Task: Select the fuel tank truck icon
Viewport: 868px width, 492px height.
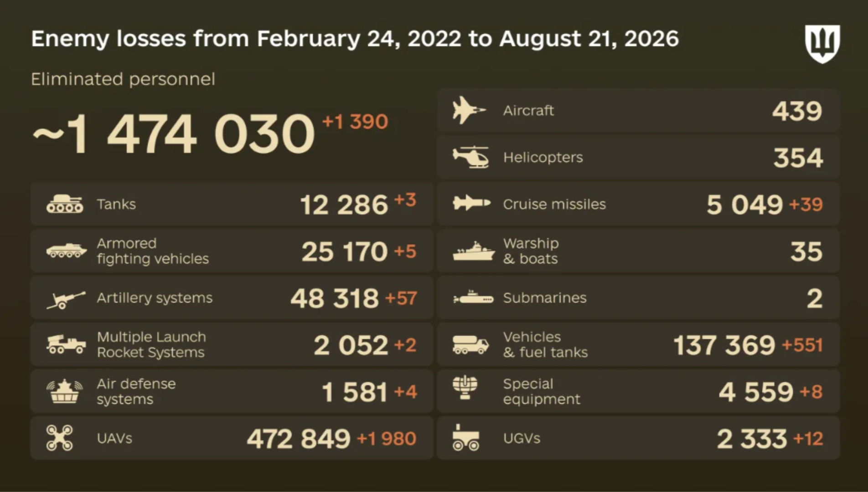Action: (x=470, y=345)
